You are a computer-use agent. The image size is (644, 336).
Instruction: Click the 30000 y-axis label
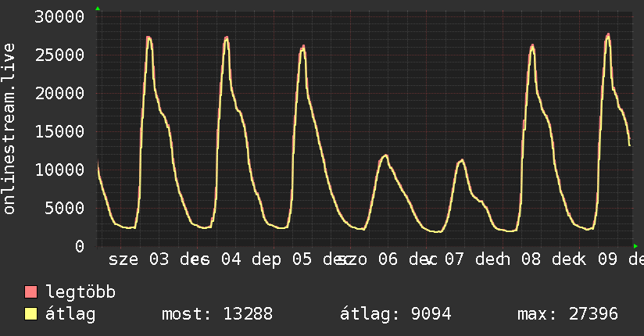[x=59, y=17]
